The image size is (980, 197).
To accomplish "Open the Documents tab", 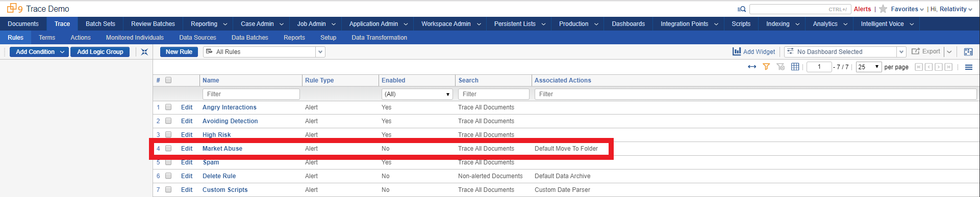I will [x=23, y=24].
